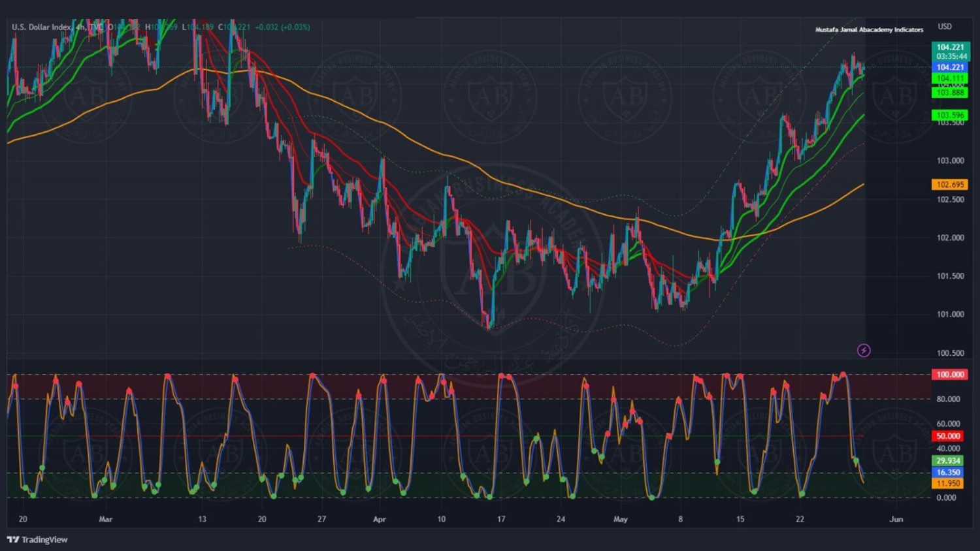Select the green 103.888 indicator label

(x=950, y=93)
